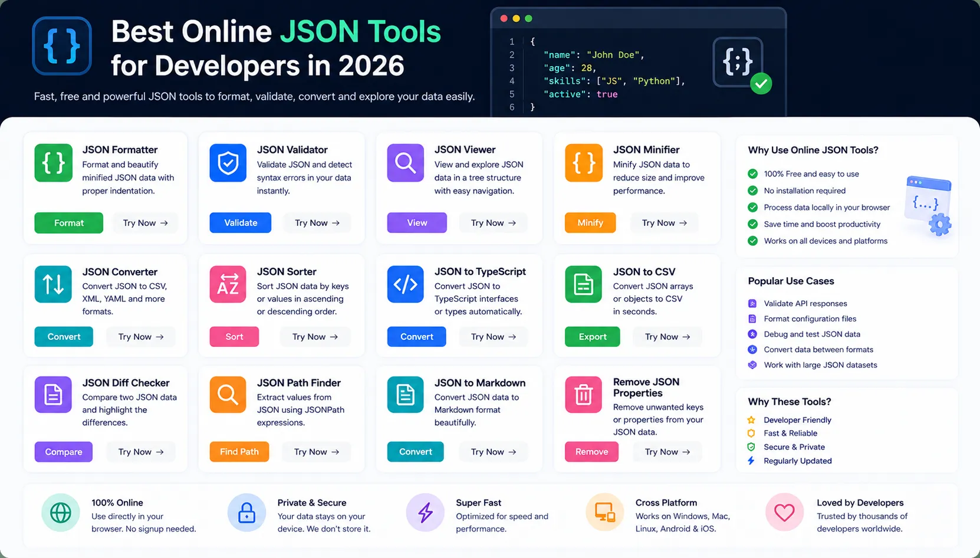Click Convert button on JSON Converter card
This screenshot has height=558, width=980.
pyautogui.click(x=64, y=337)
